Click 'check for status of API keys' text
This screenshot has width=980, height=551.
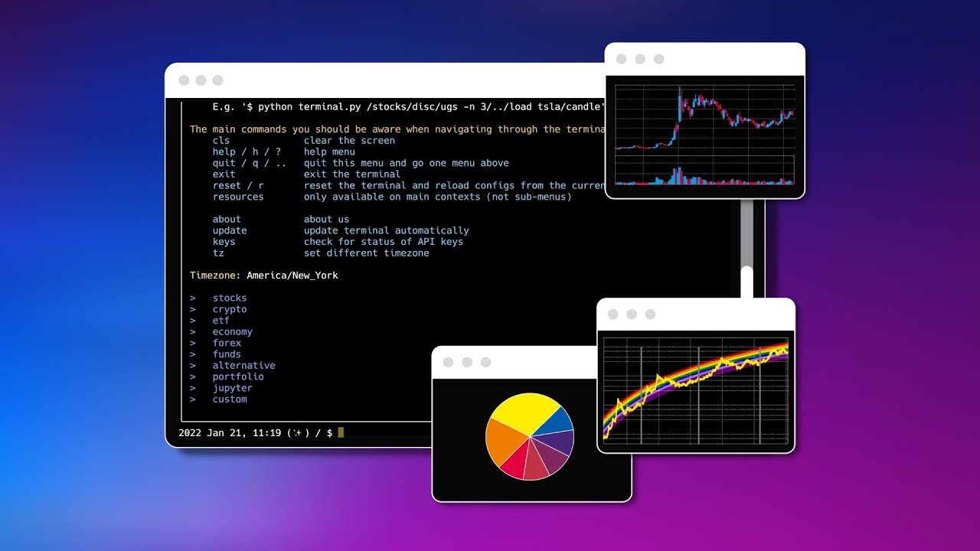pyautogui.click(x=383, y=242)
